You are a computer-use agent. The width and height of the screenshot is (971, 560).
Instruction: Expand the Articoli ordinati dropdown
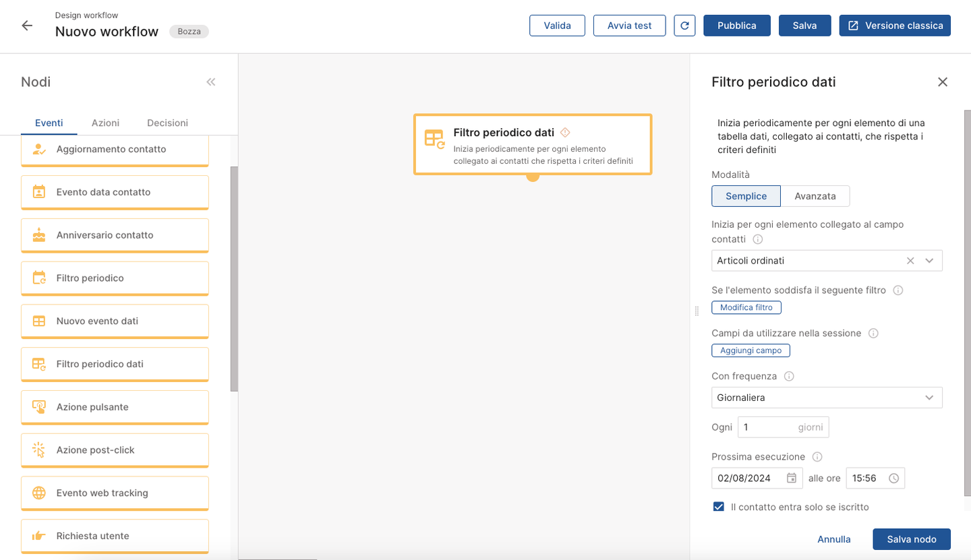point(929,261)
